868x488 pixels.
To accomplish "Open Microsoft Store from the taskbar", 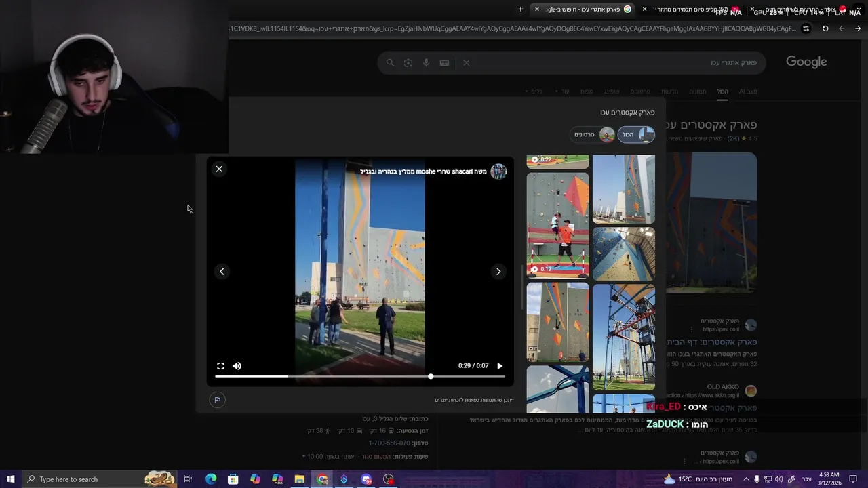I will point(233,479).
